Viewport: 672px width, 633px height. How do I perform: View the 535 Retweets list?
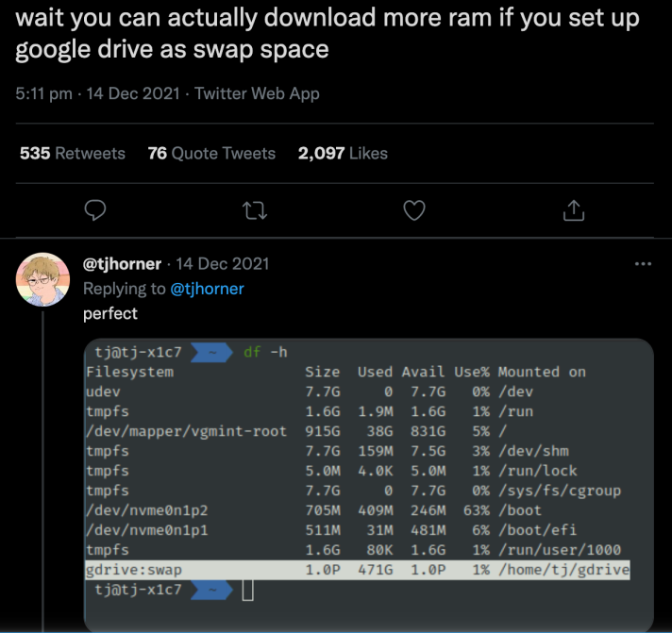(x=73, y=153)
